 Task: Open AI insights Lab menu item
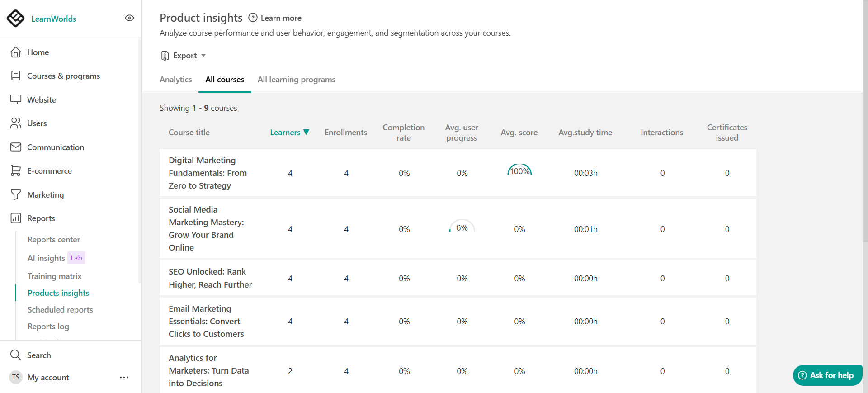click(56, 258)
